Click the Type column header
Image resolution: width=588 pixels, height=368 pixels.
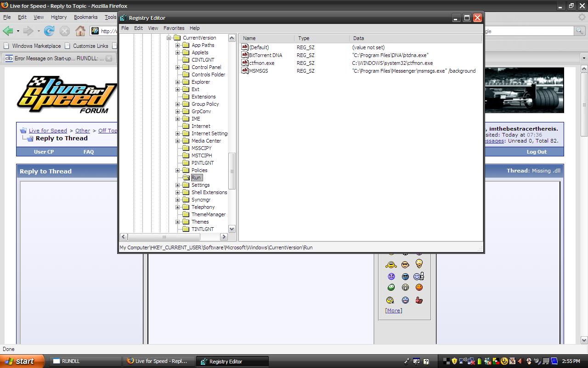coord(322,38)
